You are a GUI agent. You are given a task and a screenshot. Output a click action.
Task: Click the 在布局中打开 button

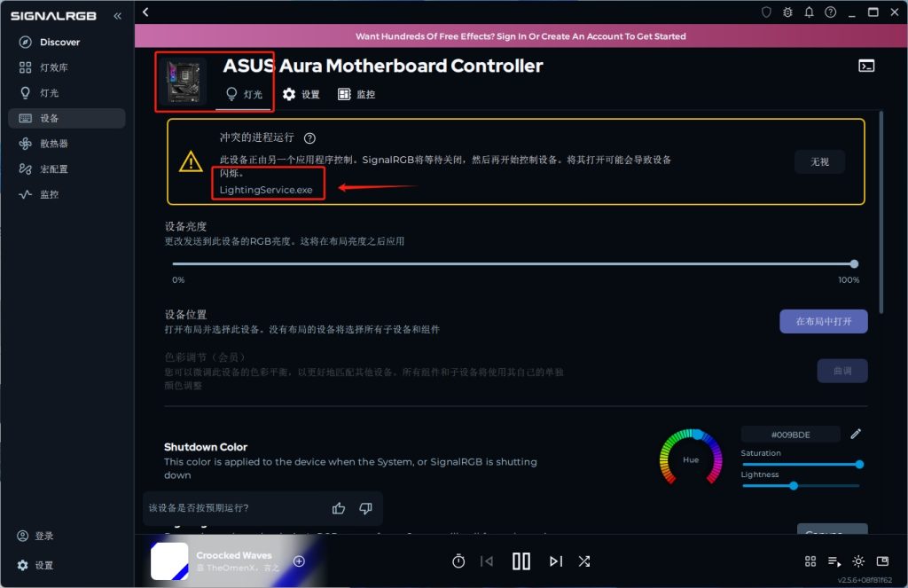point(824,322)
